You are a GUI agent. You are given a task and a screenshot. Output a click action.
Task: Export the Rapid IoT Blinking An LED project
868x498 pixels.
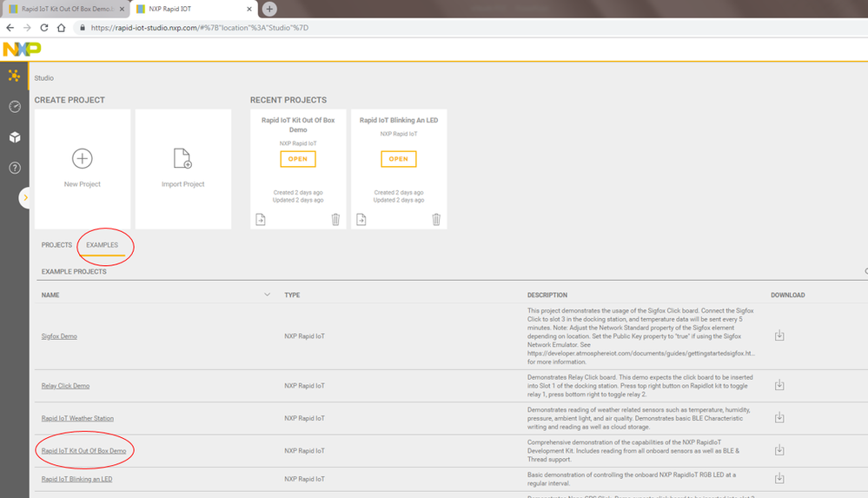(x=361, y=220)
